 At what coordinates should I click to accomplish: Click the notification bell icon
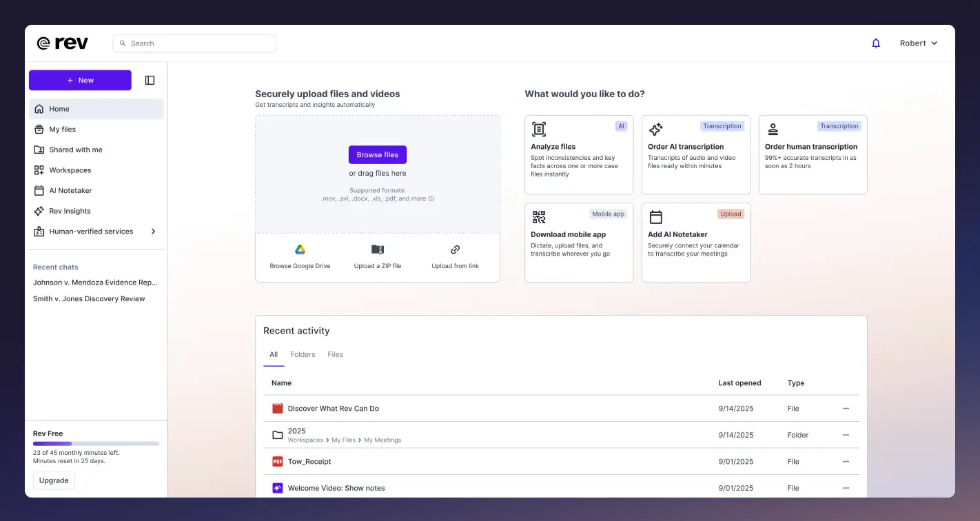click(x=876, y=43)
